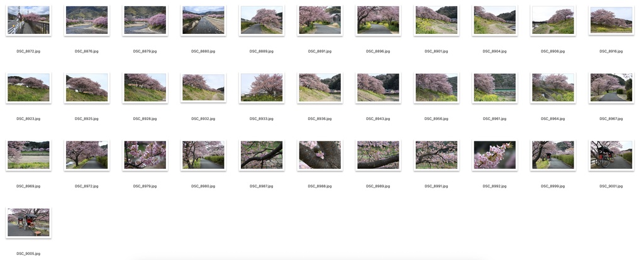Select the DSC_8989.jpg thumbnail
This screenshot has height=260, width=644.
(x=378, y=155)
